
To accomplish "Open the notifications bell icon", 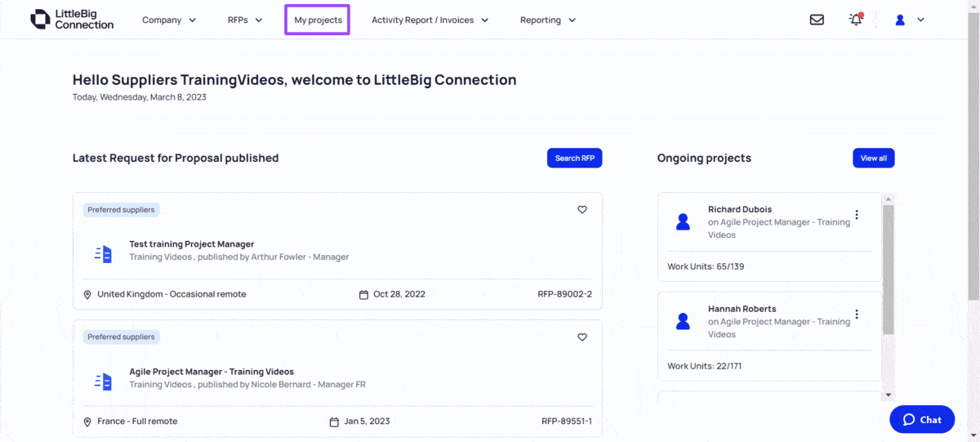I will tap(856, 20).
